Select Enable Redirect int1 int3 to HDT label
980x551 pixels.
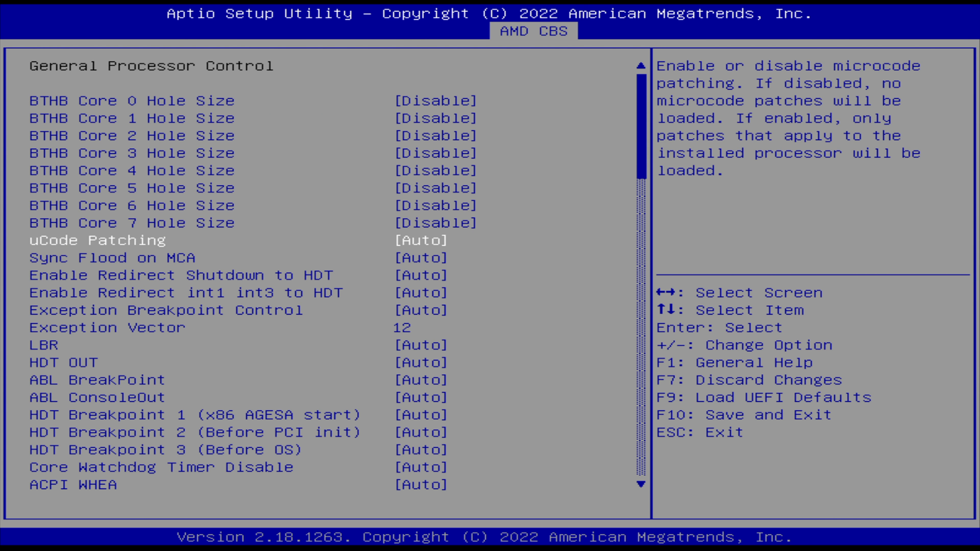(186, 293)
